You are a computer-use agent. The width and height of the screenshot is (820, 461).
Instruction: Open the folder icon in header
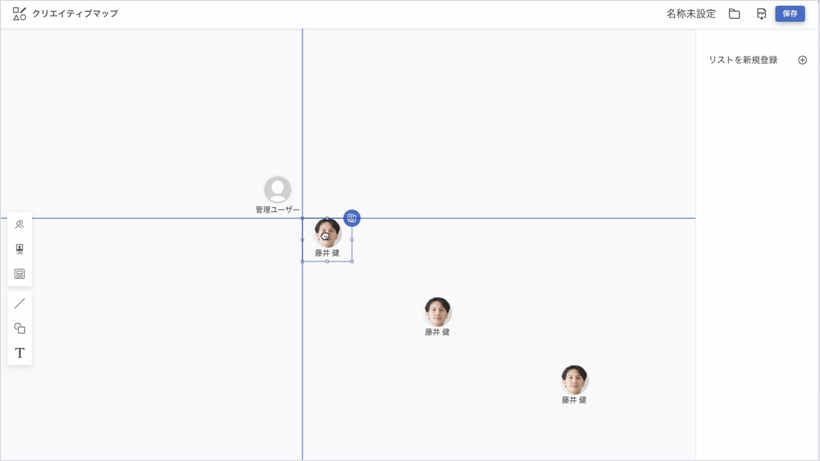click(x=734, y=14)
